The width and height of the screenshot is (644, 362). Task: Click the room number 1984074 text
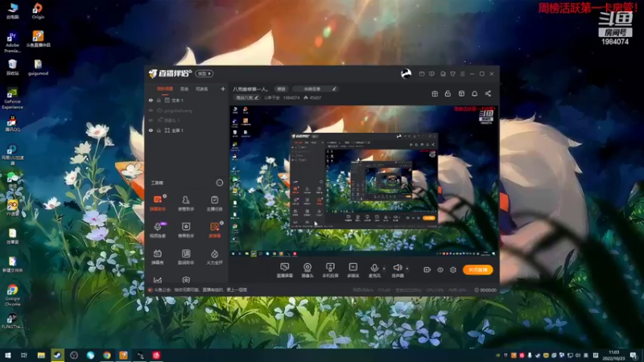tap(291, 97)
